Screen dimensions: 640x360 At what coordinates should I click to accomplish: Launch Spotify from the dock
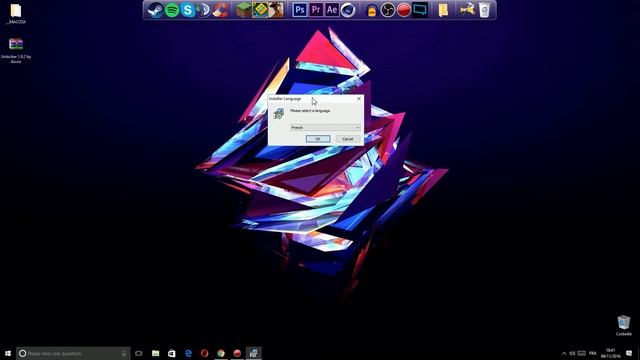[172, 10]
